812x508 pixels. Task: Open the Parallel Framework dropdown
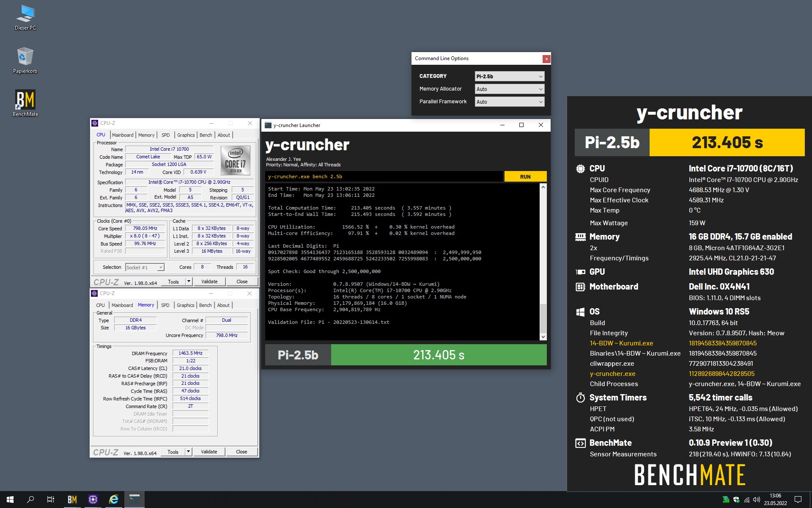click(510, 102)
